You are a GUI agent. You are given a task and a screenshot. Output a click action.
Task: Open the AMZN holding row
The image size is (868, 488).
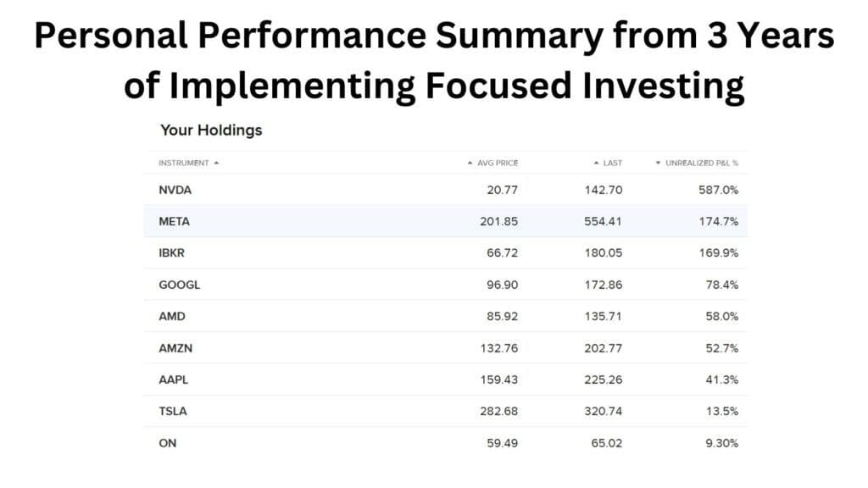(177, 348)
